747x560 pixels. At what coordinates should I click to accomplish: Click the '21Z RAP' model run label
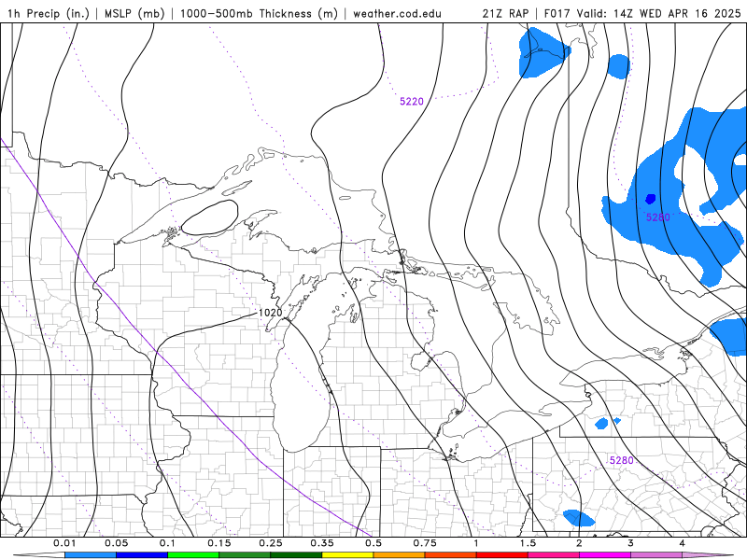[x=505, y=13]
